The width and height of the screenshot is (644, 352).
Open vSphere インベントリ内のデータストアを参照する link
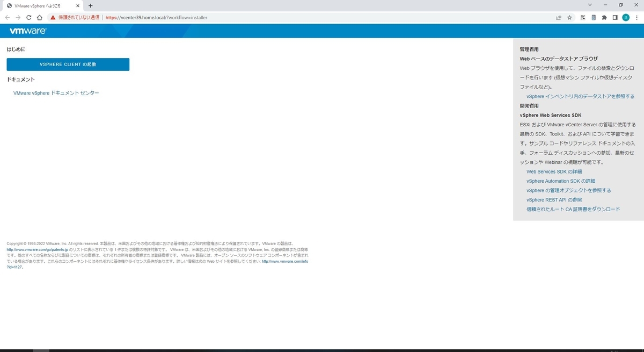pos(580,96)
